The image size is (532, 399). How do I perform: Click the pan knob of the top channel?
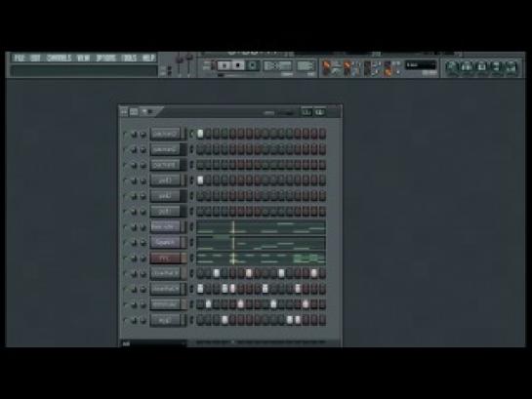(x=135, y=135)
